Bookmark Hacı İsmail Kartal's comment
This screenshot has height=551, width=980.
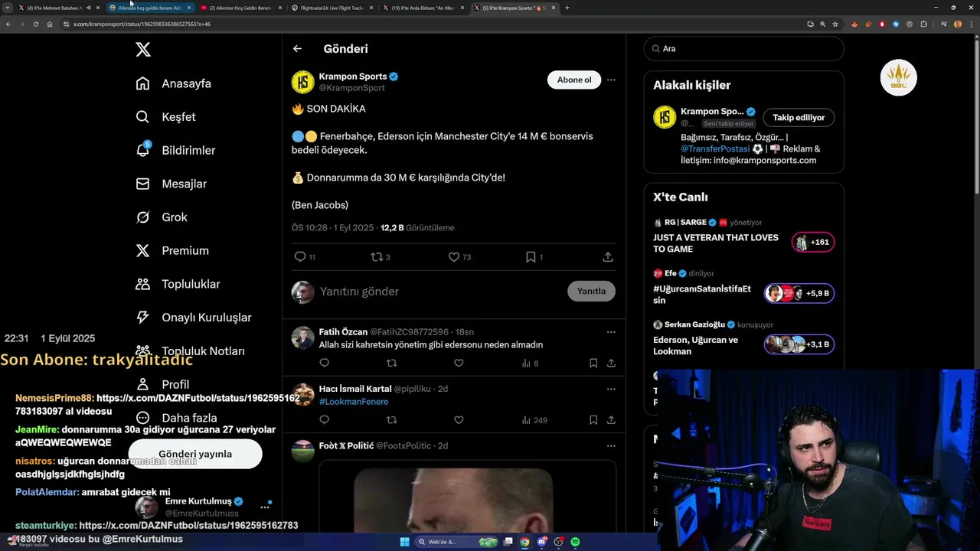593,420
